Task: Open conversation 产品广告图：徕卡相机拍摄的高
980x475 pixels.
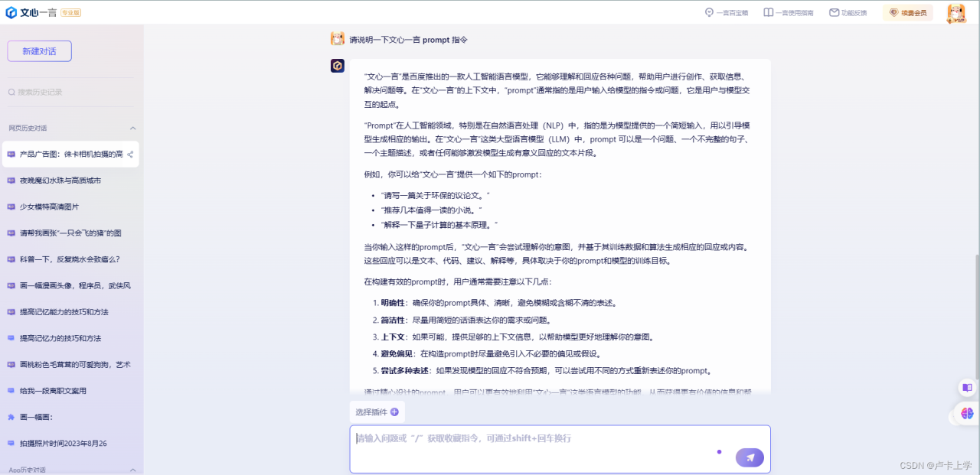Action: (70, 154)
